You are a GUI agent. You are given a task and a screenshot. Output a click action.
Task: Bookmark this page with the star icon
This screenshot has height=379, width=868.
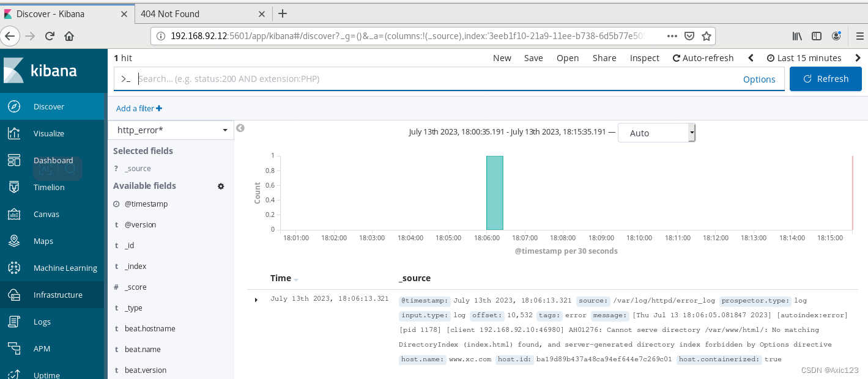click(x=706, y=36)
